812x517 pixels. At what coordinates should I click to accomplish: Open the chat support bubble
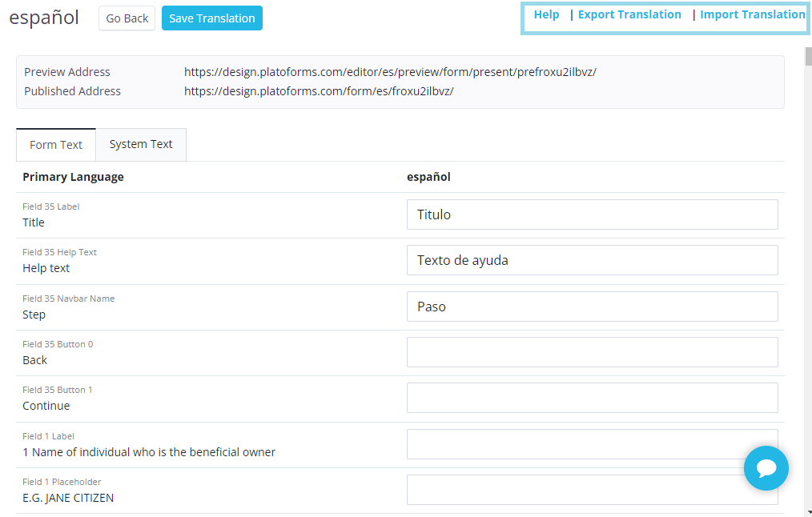click(766, 468)
